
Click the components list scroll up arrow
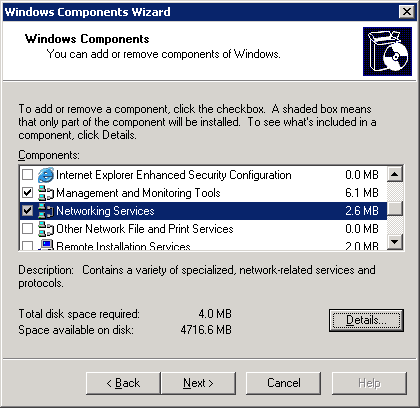395,174
